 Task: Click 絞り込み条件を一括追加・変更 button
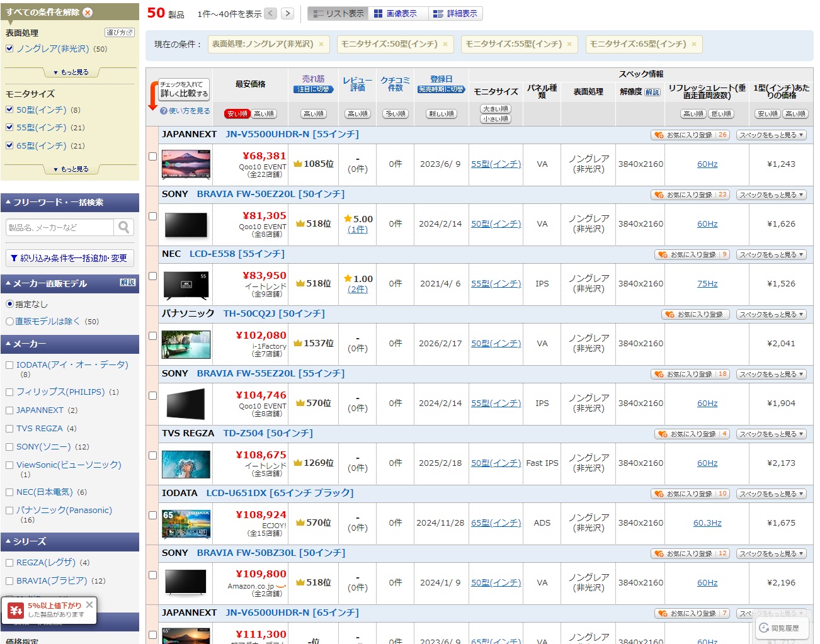(x=69, y=258)
